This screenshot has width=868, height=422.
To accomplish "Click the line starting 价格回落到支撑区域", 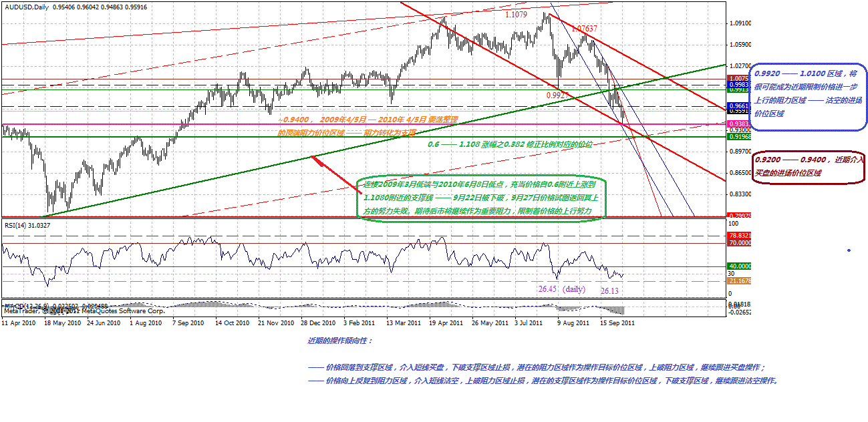I will pyautogui.click(x=537, y=367).
